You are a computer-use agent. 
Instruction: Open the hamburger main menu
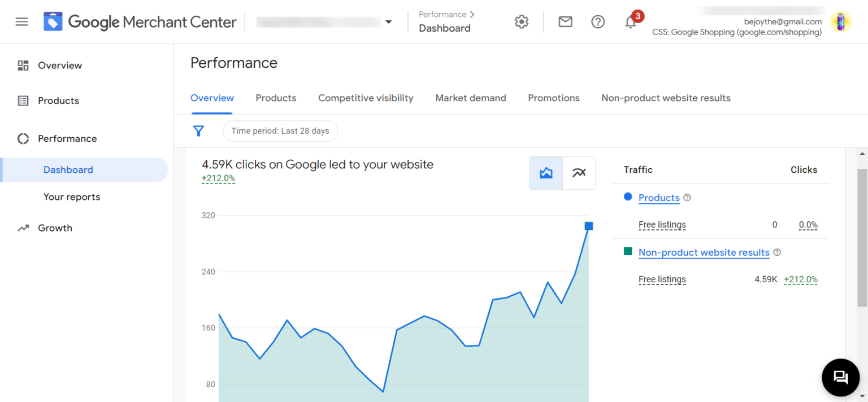21,22
